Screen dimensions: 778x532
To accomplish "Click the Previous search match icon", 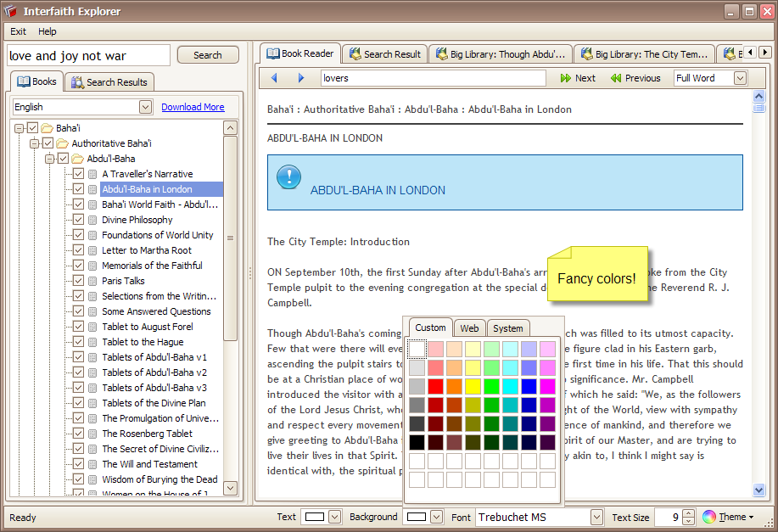I will tap(616, 78).
